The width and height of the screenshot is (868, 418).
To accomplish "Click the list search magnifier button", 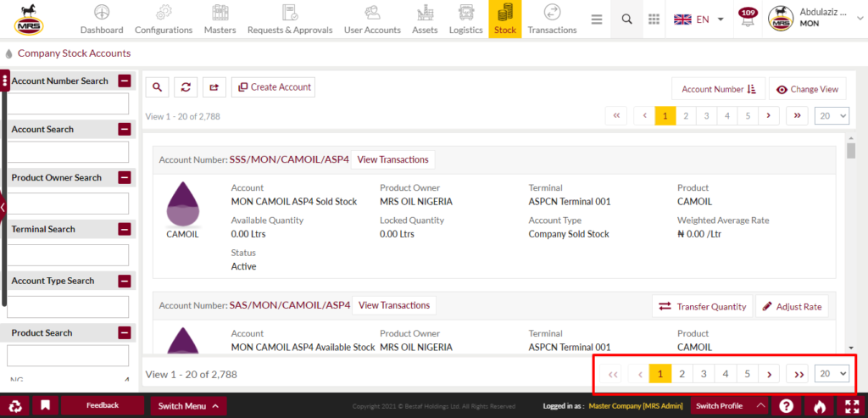I will click(x=157, y=87).
